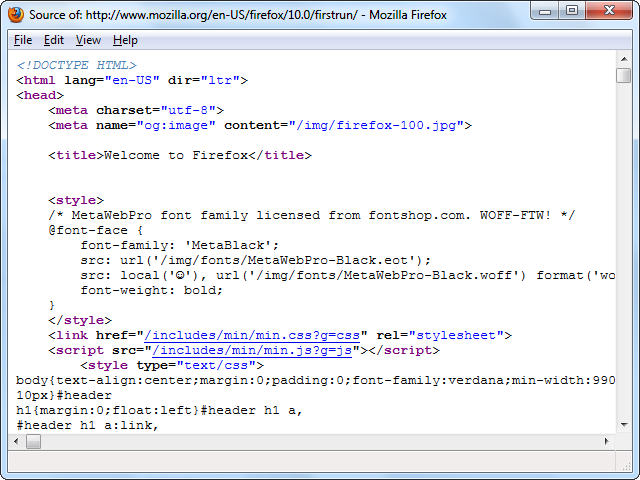Click the MetaWebPro-Black.eot src line
This screenshot has height=480, width=640.
pyautogui.click(x=256, y=260)
